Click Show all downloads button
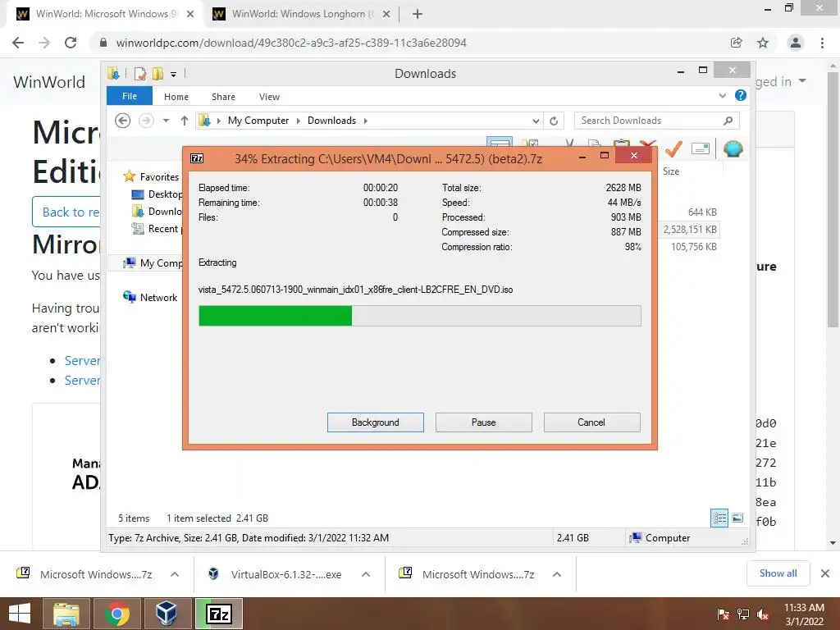 (x=778, y=573)
